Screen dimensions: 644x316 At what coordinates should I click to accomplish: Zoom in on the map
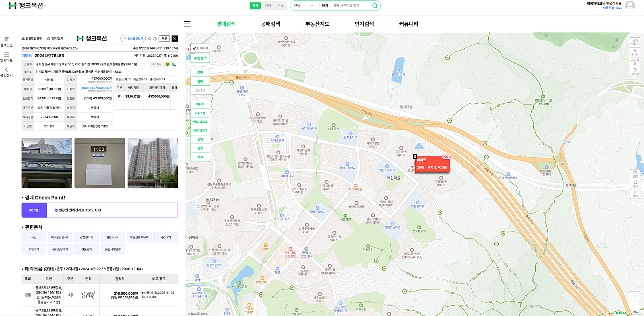click(x=635, y=296)
